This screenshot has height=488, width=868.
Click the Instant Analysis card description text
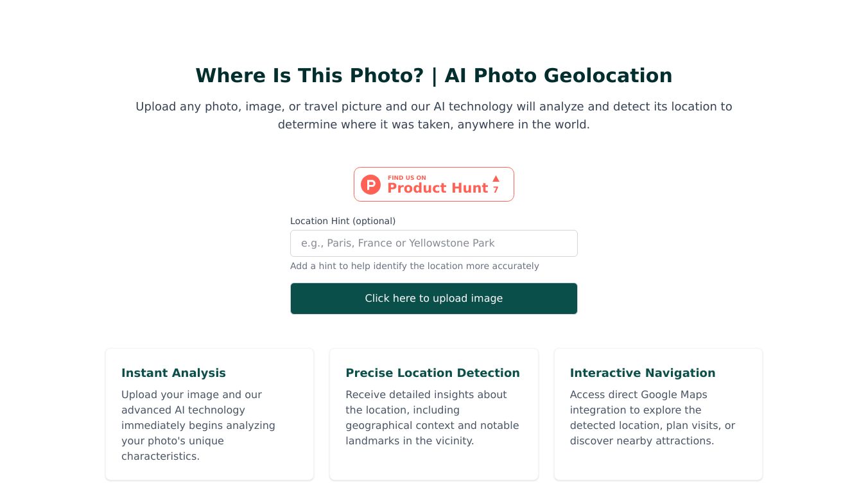click(x=198, y=425)
